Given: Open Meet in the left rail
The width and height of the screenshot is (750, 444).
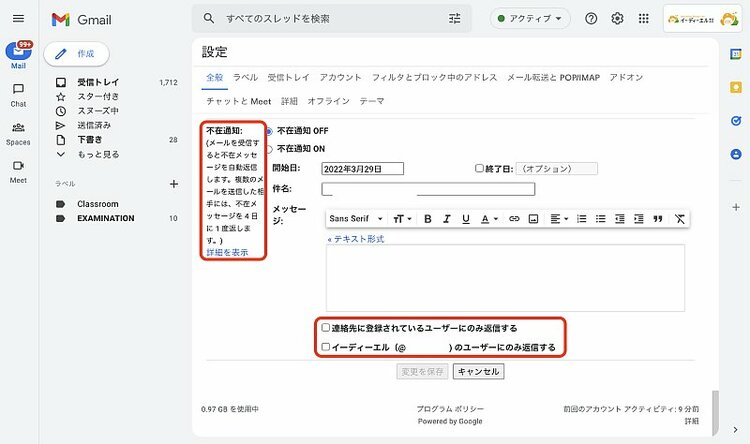Looking at the screenshot, I should (x=18, y=172).
